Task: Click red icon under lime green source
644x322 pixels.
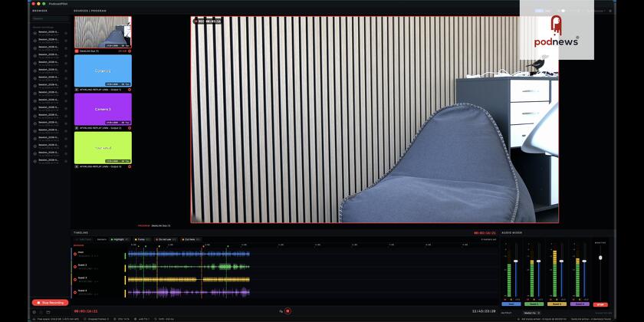Action: pos(130,167)
